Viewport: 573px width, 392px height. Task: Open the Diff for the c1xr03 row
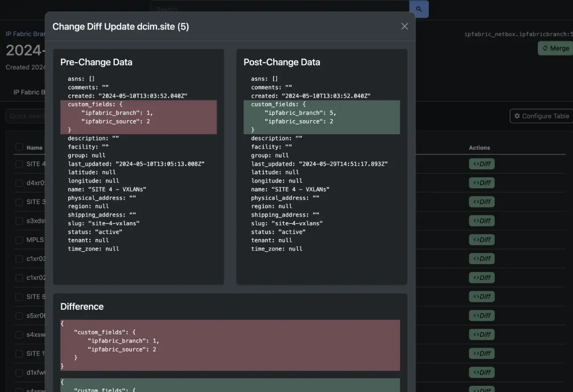[x=482, y=259]
